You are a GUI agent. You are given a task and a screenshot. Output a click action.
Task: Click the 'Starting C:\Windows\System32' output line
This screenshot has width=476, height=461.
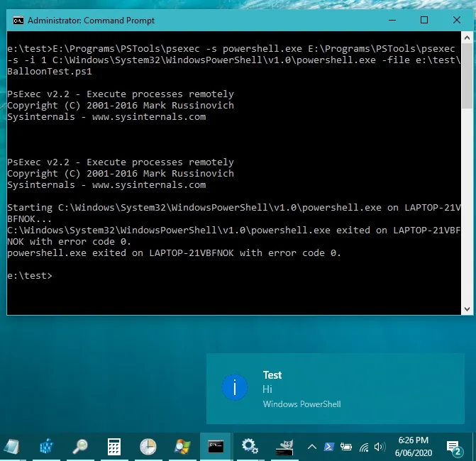point(234,208)
